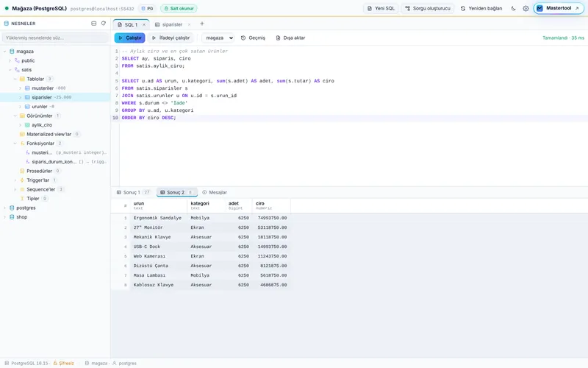Close the siparisler tab
This screenshot has width=588, height=368.
[x=189, y=25]
